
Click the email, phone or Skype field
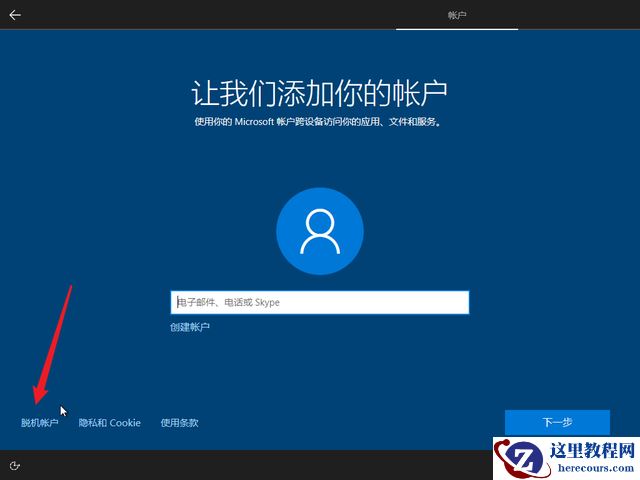click(x=320, y=302)
